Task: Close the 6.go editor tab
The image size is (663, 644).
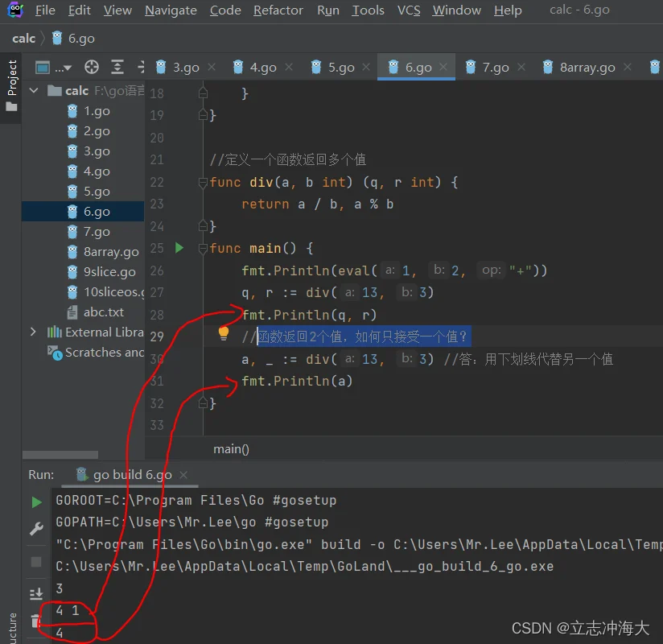Action: [x=443, y=67]
